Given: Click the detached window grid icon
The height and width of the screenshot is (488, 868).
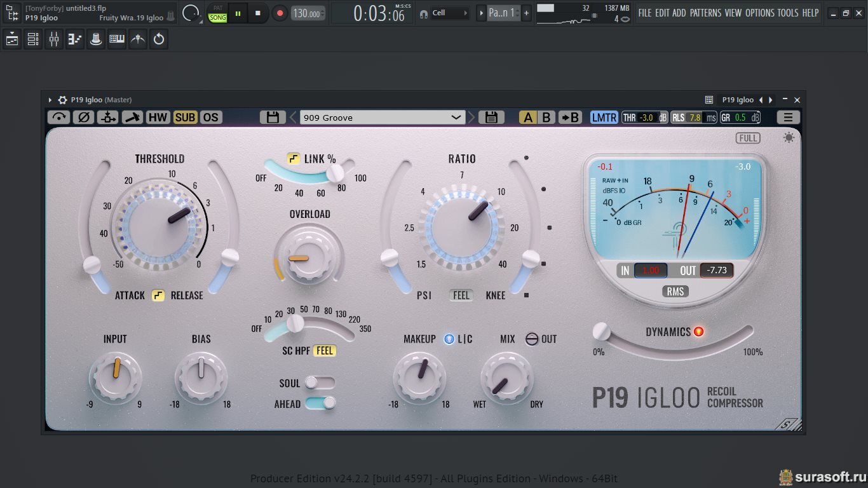Looking at the screenshot, I should [x=709, y=100].
